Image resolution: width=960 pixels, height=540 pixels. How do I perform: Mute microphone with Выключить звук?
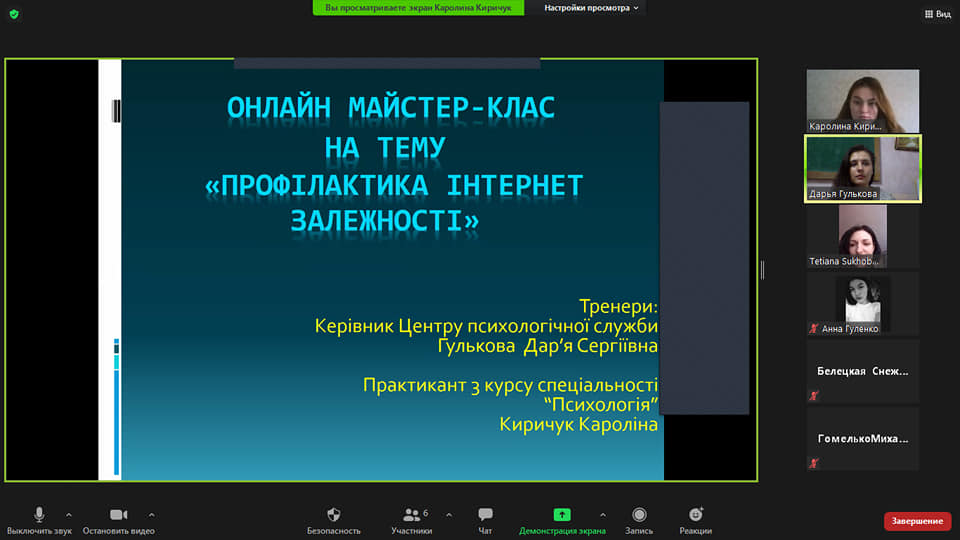39,515
